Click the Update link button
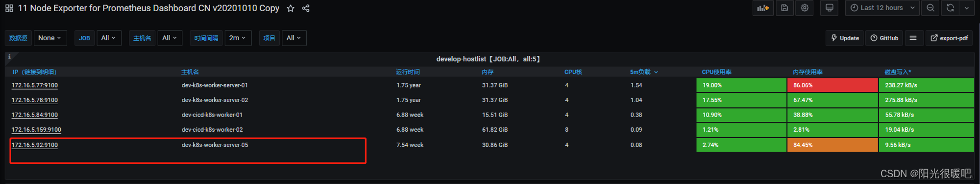This screenshot has width=980, height=184. pos(845,38)
